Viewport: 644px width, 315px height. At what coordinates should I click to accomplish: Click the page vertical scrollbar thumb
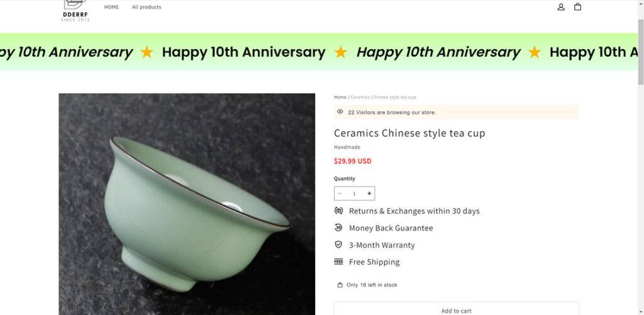pyautogui.click(x=640, y=52)
